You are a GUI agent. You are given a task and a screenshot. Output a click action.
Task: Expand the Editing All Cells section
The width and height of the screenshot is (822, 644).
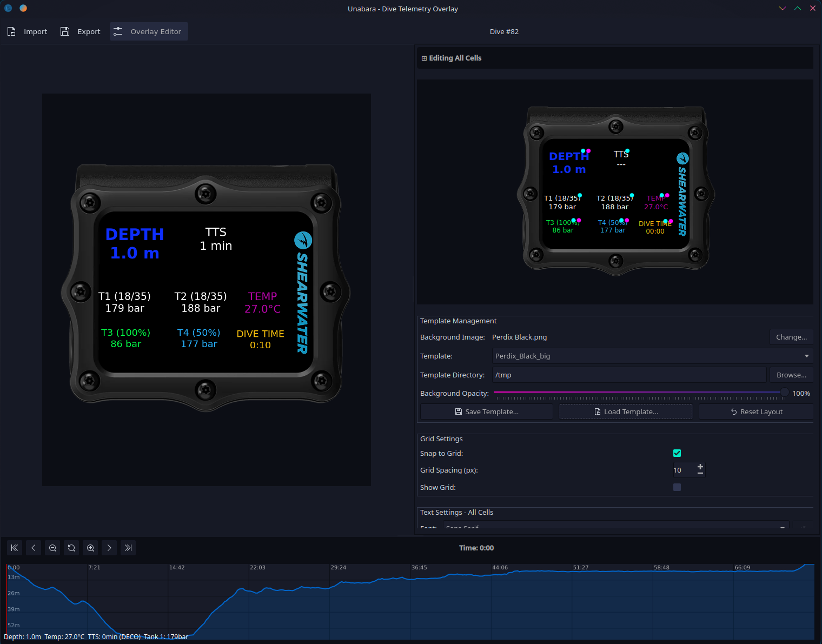pos(424,58)
